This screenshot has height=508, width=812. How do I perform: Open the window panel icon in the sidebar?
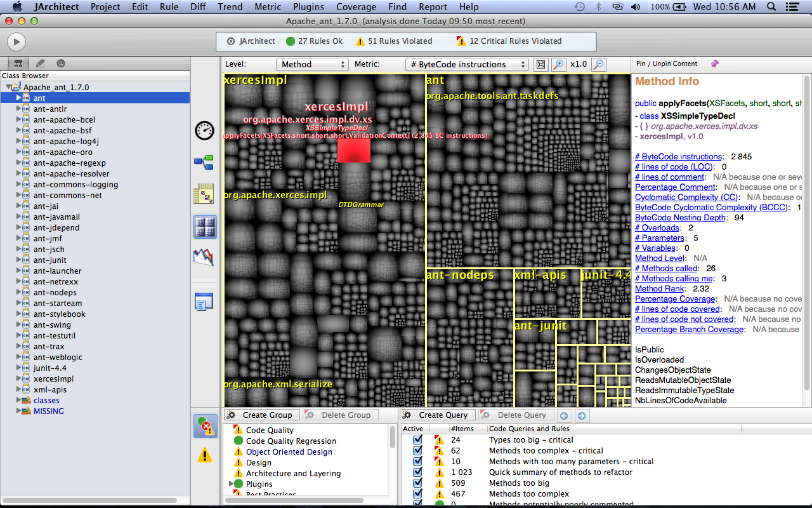(204, 302)
